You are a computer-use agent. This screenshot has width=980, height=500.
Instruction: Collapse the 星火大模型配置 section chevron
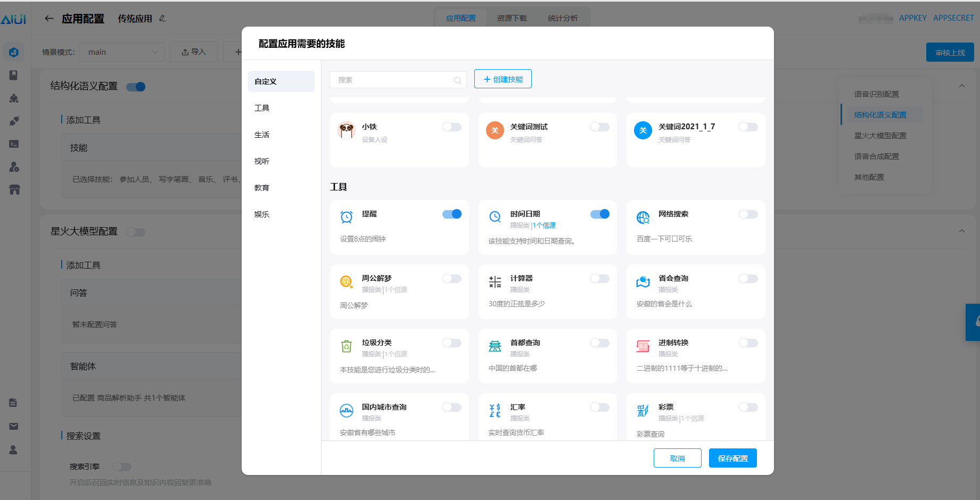pos(961,231)
